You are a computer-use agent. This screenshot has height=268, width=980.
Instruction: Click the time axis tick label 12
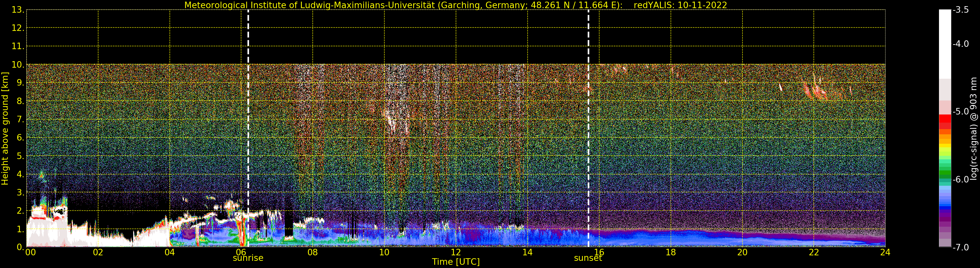[456, 252]
